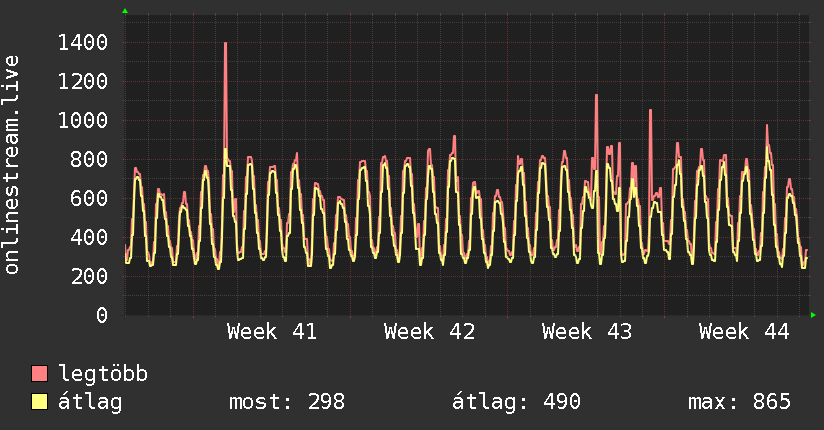Click the most: 298 statistic
The width and height of the screenshot is (824, 430).
[x=287, y=402]
